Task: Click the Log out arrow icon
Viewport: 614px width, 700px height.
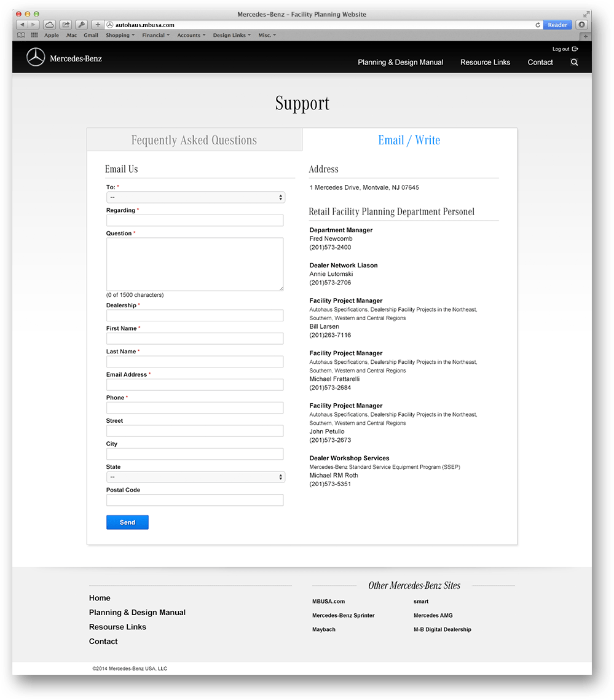Action: click(x=575, y=49)
